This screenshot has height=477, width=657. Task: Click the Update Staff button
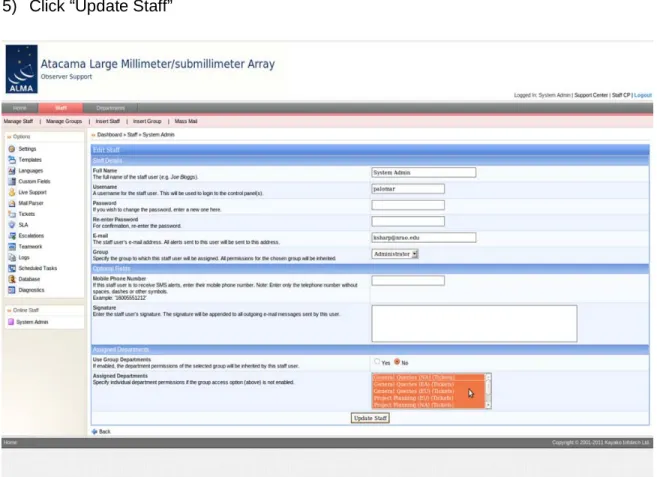click(x=370, y=418)
